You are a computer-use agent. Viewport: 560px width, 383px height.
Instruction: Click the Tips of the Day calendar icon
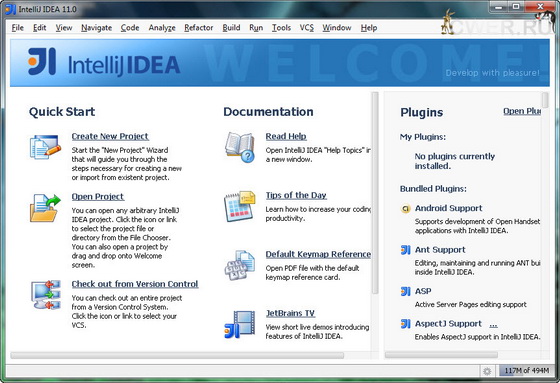pos(240,206)
